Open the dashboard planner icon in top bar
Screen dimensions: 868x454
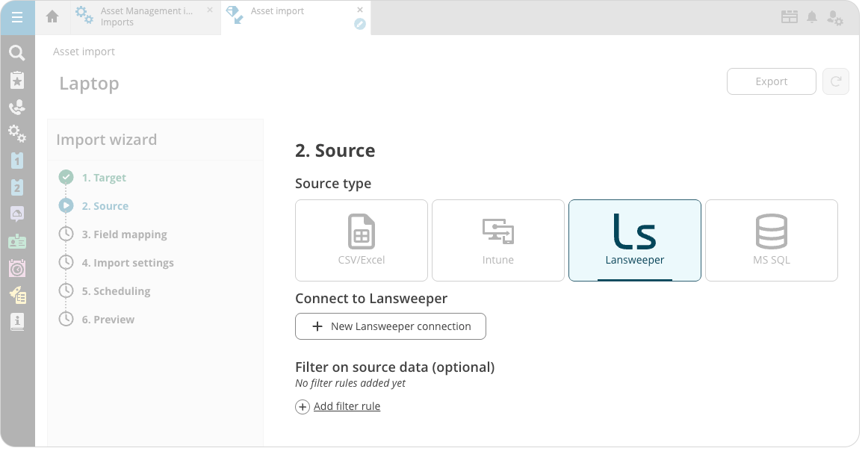[790, 17]
